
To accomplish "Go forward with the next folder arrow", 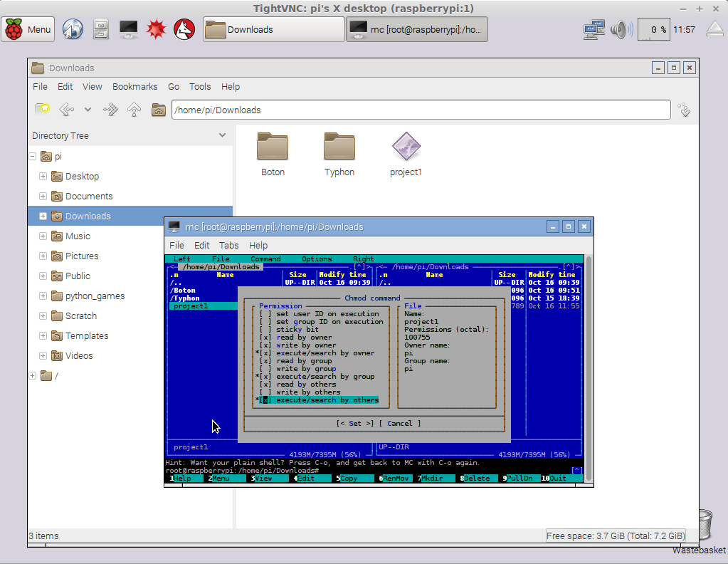I will [x=110, y=110].
